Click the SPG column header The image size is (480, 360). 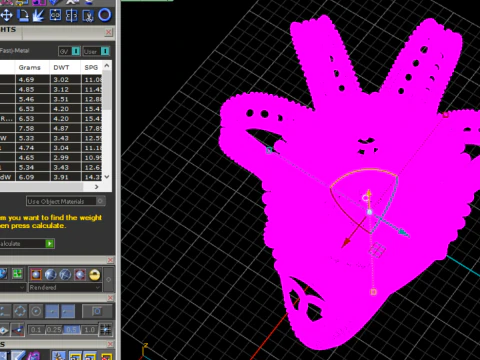pos(91,67)
